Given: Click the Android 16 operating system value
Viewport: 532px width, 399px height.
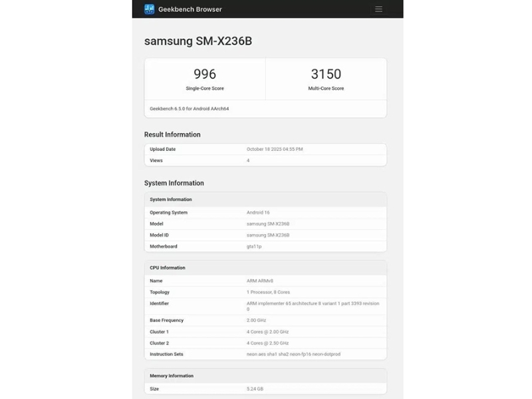Looking at the screenshot, I should (259, 213).
